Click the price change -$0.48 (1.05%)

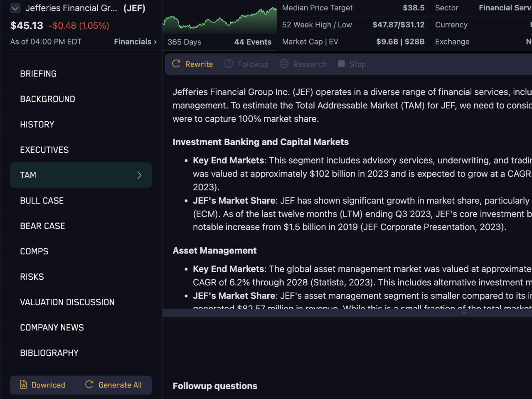coord(79,26)
